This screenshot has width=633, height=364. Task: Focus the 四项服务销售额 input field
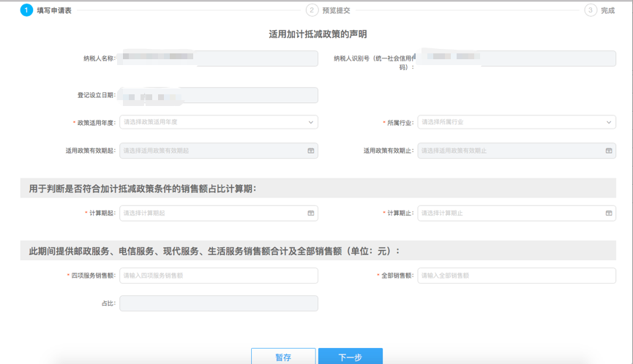point(218,276)
